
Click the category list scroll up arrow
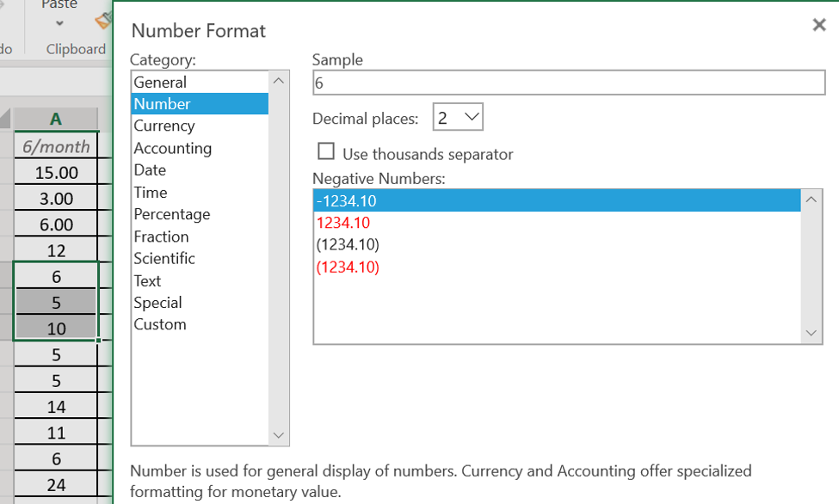(x=278, y=81)
